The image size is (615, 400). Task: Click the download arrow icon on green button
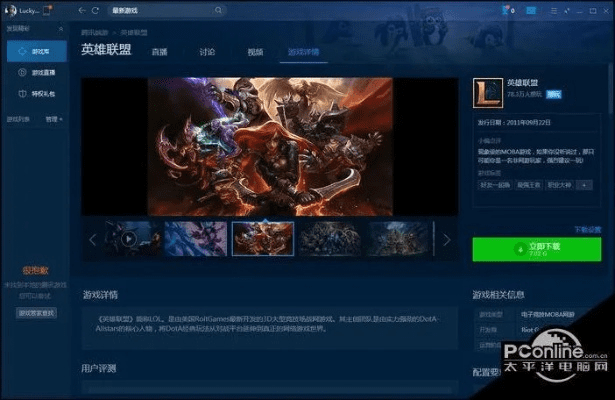[x=520, y=249]
